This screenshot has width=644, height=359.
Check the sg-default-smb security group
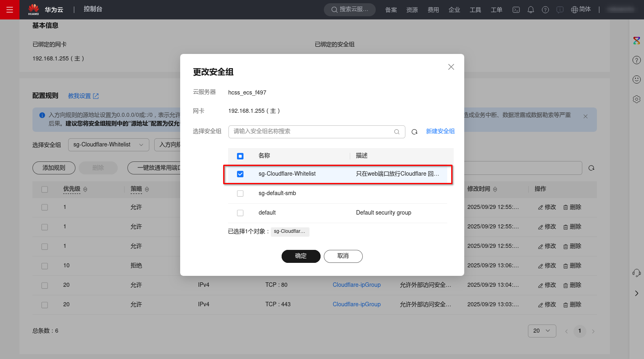point(240,193)
